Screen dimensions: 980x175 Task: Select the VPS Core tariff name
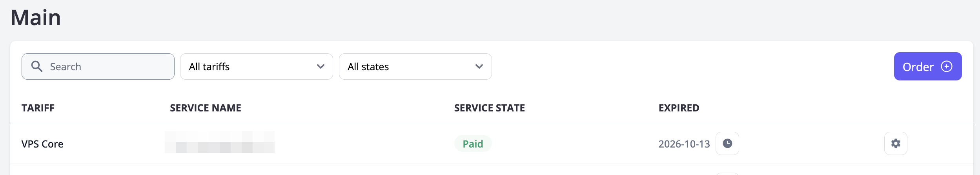click(42, 144)
